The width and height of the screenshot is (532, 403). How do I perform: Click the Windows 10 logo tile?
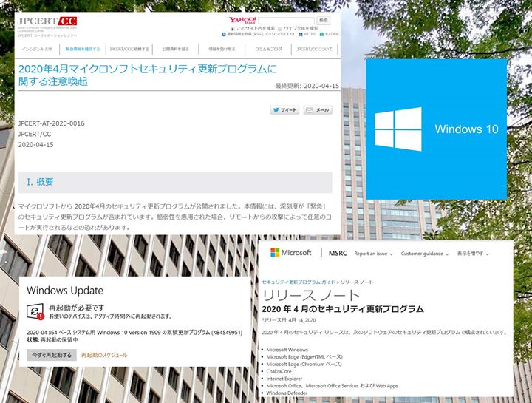click(437, 129)
